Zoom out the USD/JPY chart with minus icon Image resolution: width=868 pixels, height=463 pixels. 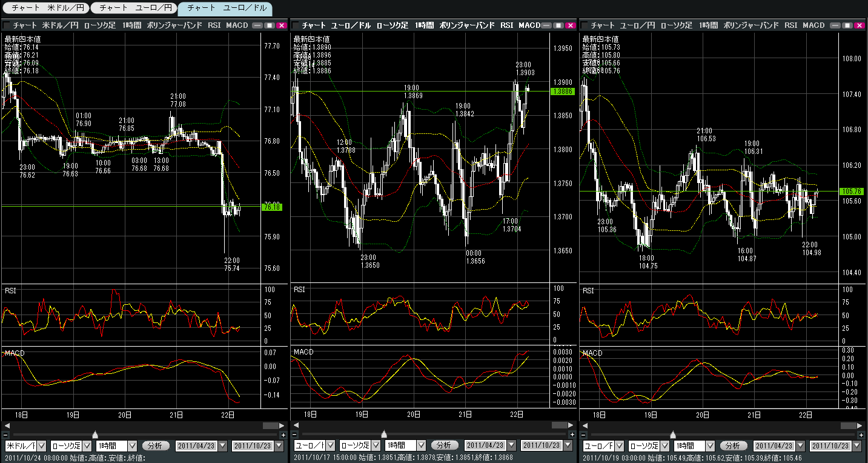tap(6, 435)
